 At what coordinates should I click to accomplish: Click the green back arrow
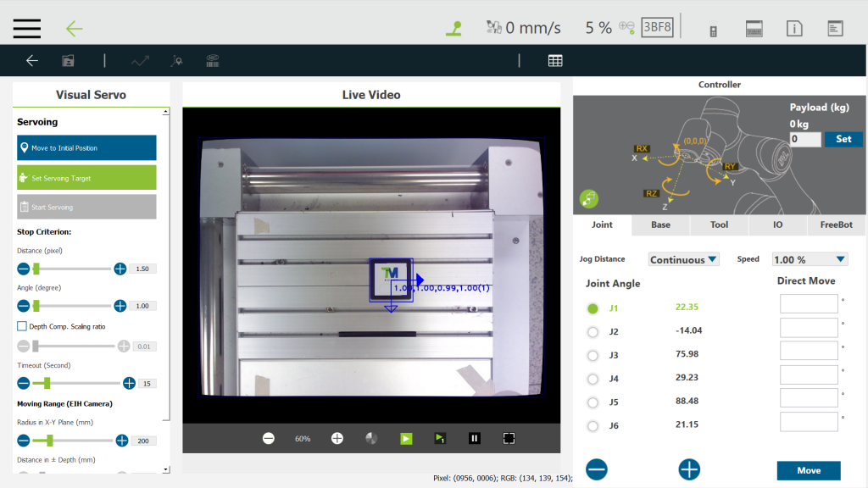point(75,28)
